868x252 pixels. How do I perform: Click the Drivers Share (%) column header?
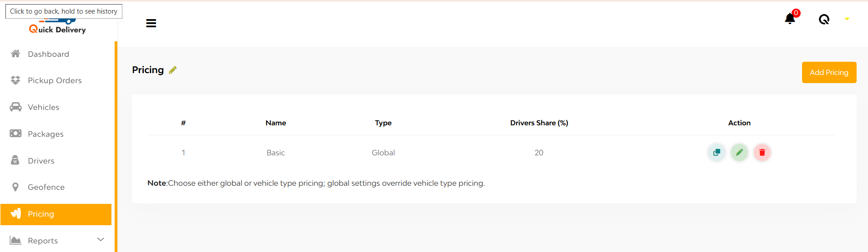[539, 123]
